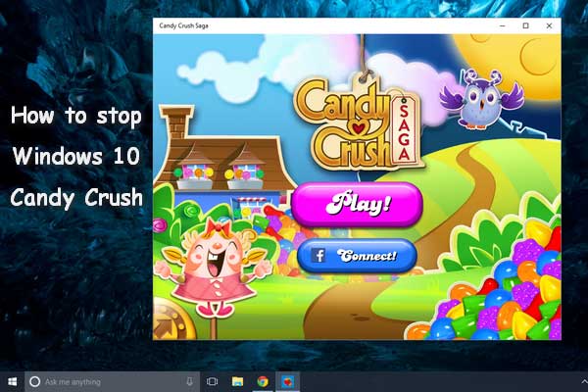Screen dimensions: 588x392
Task: Click the Candy Crush Saga logo sign
Action: coord(359,123)
